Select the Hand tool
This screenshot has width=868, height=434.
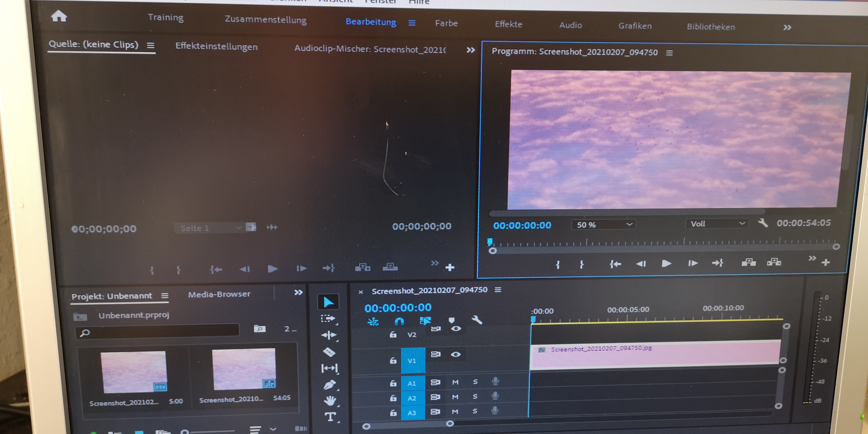330,401
